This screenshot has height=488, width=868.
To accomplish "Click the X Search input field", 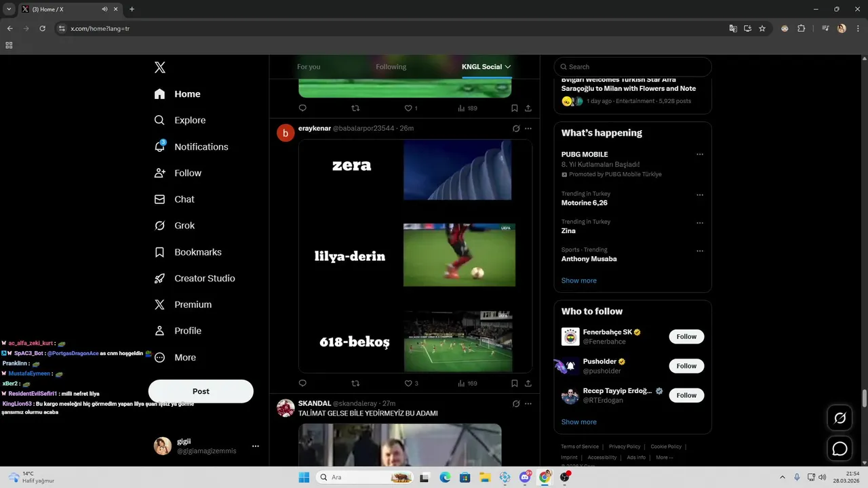I will click(633, 66).
